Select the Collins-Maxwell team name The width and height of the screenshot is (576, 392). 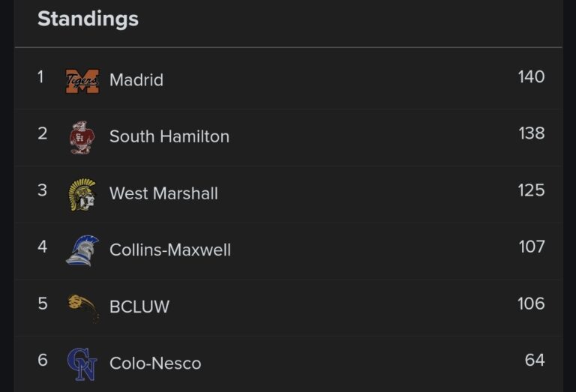point(169,250)
